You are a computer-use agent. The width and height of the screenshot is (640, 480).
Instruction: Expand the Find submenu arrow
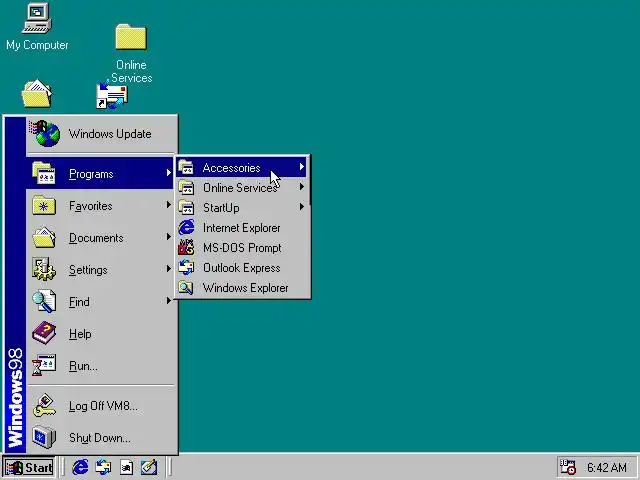tap(169, 301)
